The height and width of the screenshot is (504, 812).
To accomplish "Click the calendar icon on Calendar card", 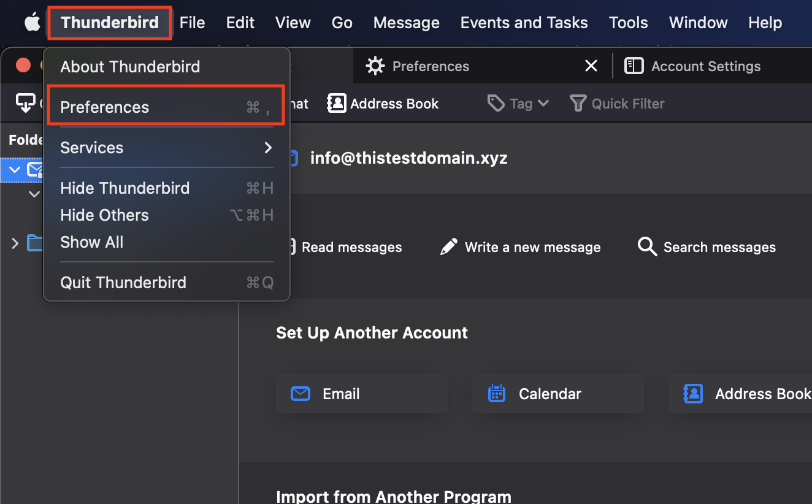I will click(496, 393).
